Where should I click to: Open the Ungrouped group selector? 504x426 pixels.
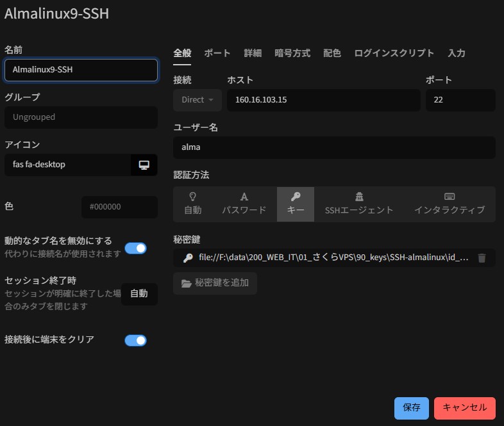point(81,117)
